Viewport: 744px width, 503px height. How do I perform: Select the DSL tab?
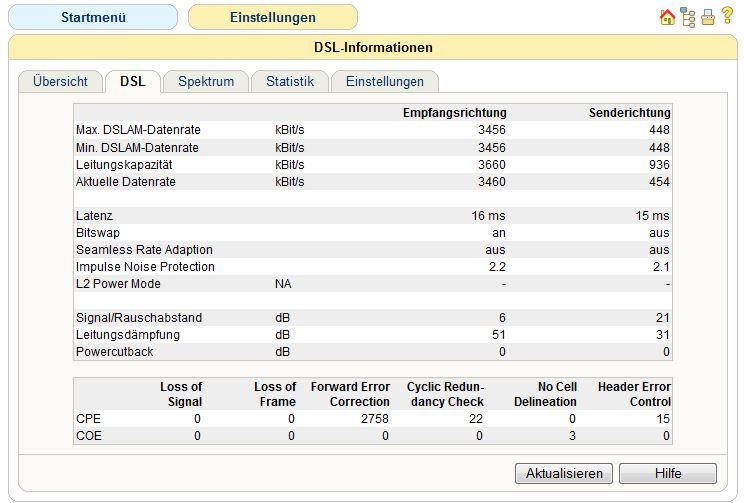tap(133, 82)
